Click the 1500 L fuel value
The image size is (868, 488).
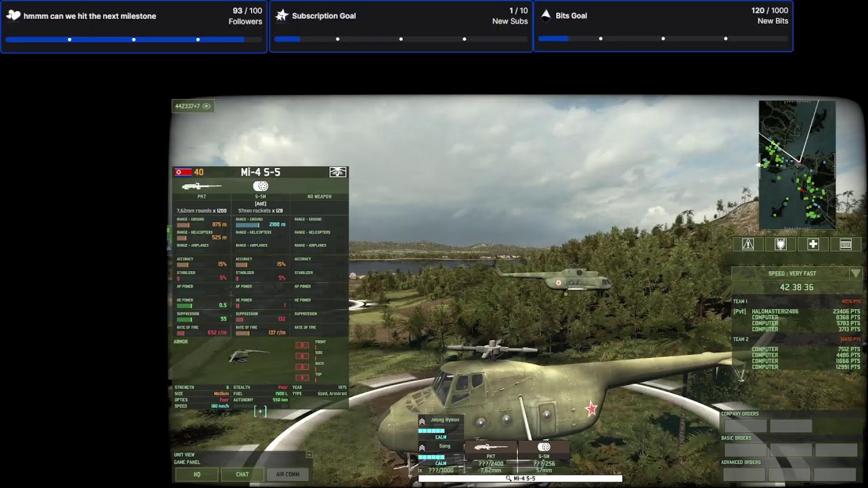281,394
